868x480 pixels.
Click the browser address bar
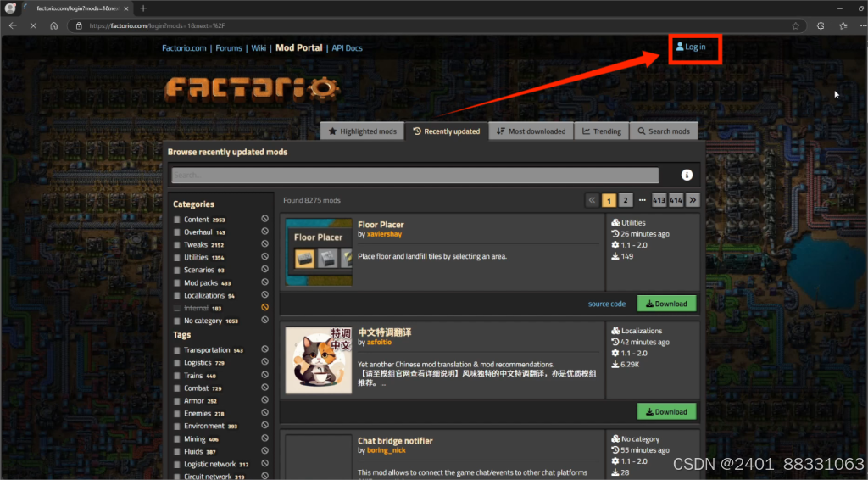(x=437, y=25)
